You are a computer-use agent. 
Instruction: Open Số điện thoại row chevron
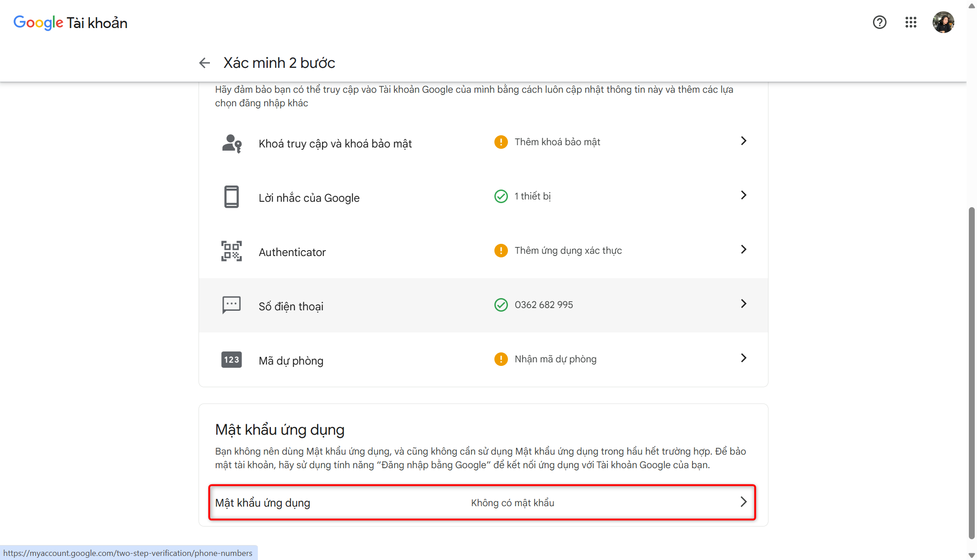coord(743,304)
